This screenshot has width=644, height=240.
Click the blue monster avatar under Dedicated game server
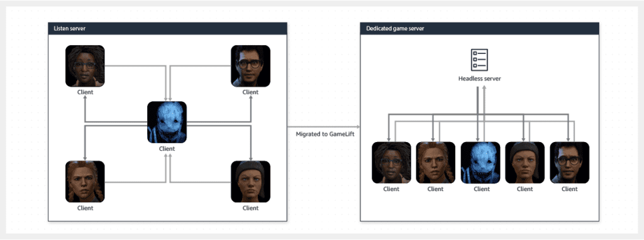coord(480,163)
